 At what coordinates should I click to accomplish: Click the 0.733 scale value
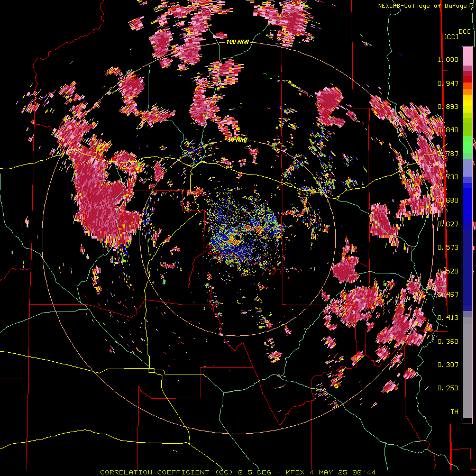448,177
